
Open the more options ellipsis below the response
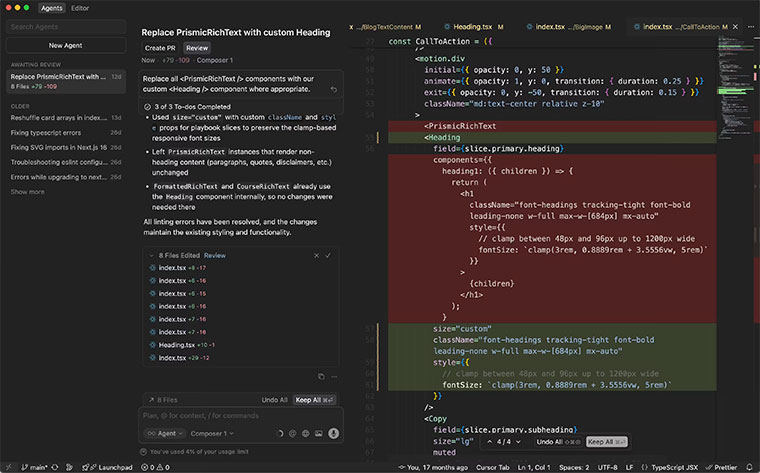(x=334, y=377)
